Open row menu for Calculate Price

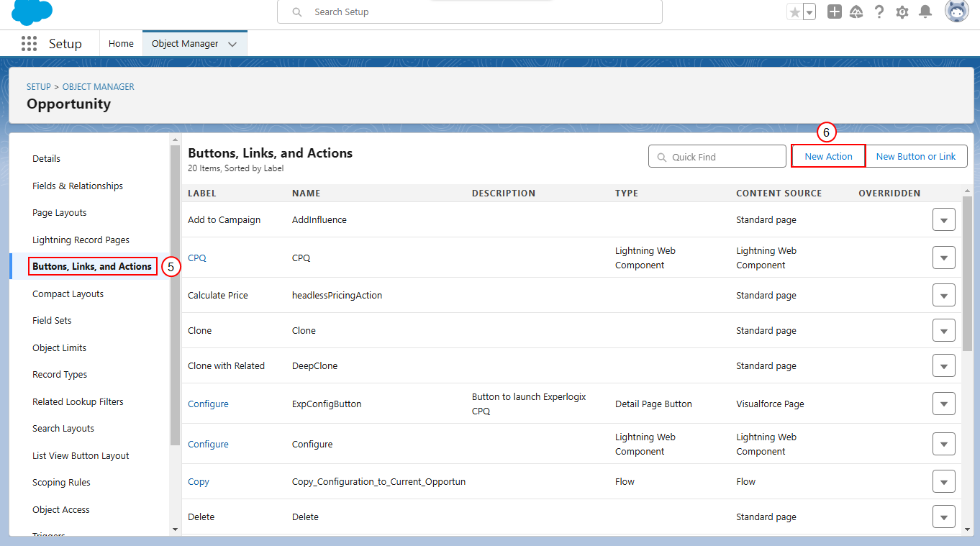[943, 295]
